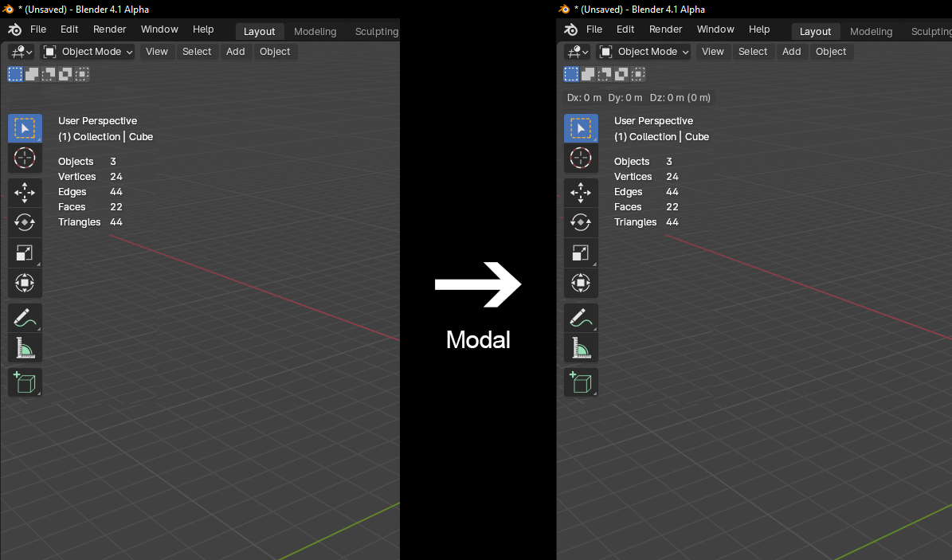Select the Transform tool in right Blender window
This screenshot has height=560, width=952.
[x=581, y=283]
